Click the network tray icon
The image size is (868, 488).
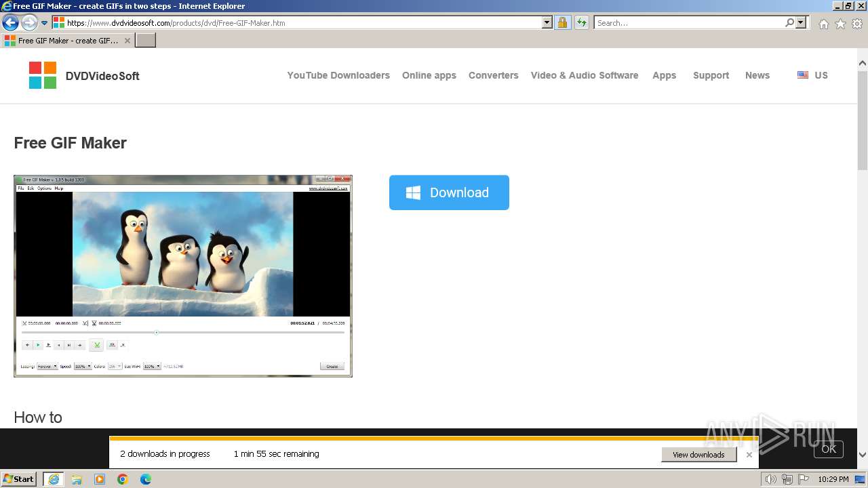[x=788, y=479]
